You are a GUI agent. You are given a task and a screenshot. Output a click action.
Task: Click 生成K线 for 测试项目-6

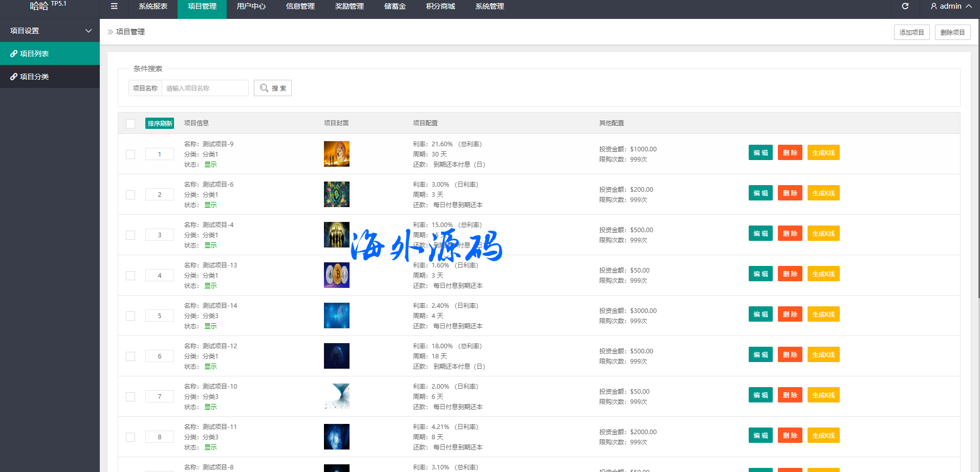pyautogui.click(x=823, y=193)
